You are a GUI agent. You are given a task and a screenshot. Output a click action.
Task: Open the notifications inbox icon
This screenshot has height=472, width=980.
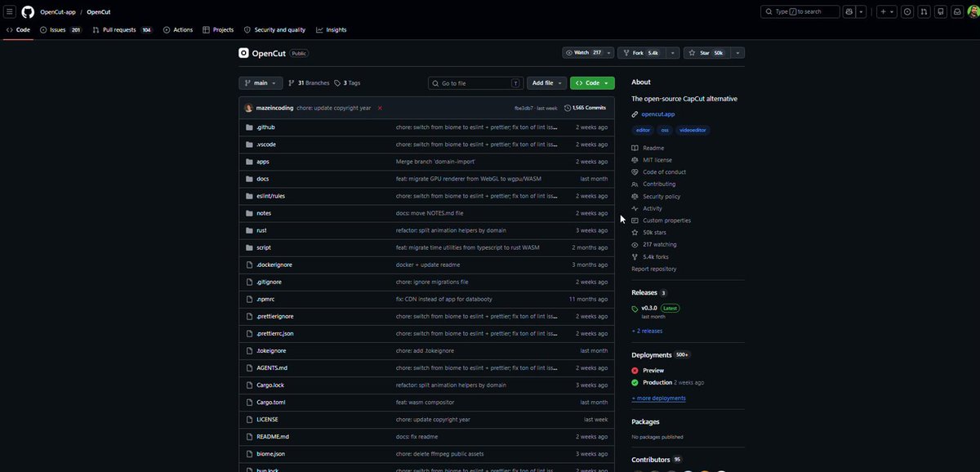pyautogui.click(x=957, y=11)
